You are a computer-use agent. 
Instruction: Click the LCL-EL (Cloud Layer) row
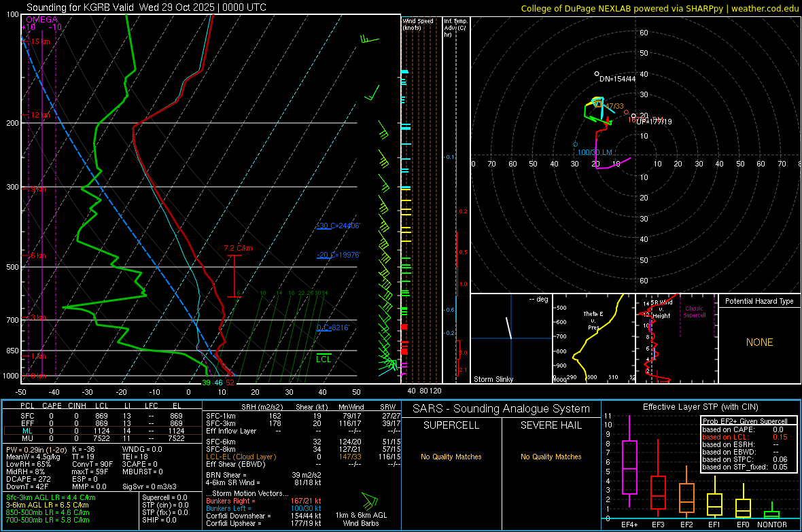[x=302, y=457]
